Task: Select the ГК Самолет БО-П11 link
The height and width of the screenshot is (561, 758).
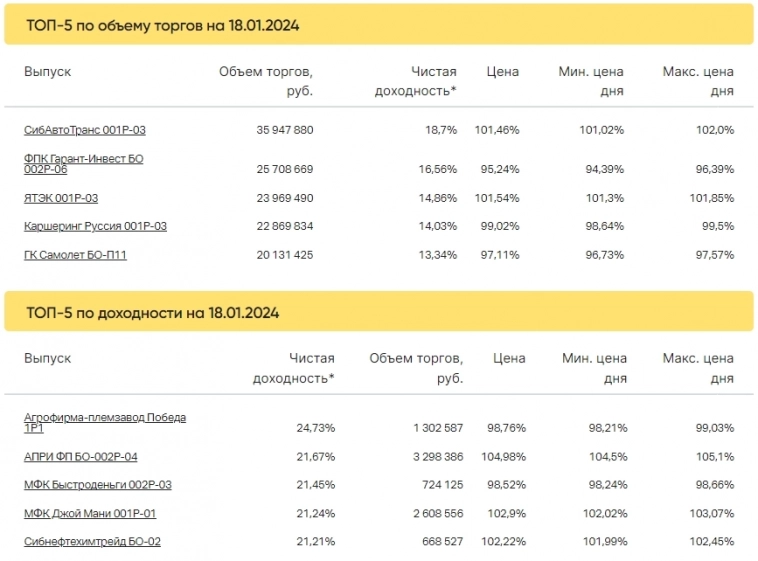Action: point(75,255)
